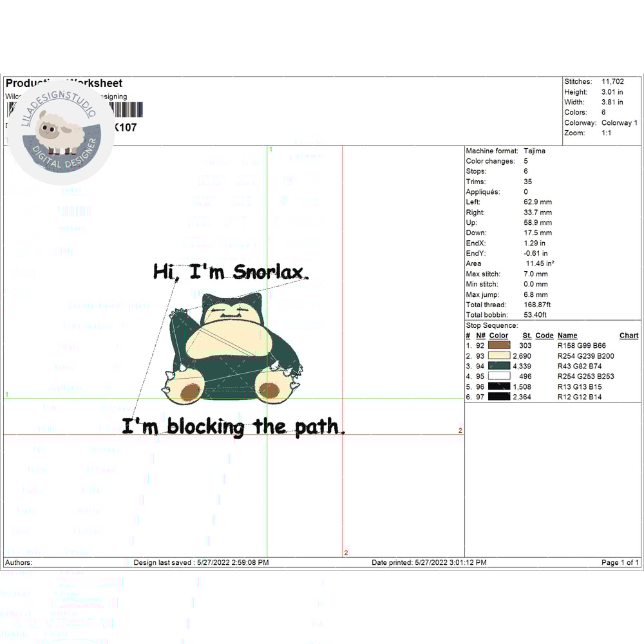Click the St. column header
The height and width of the screenshot is (644, 644).
click(527, 336)
